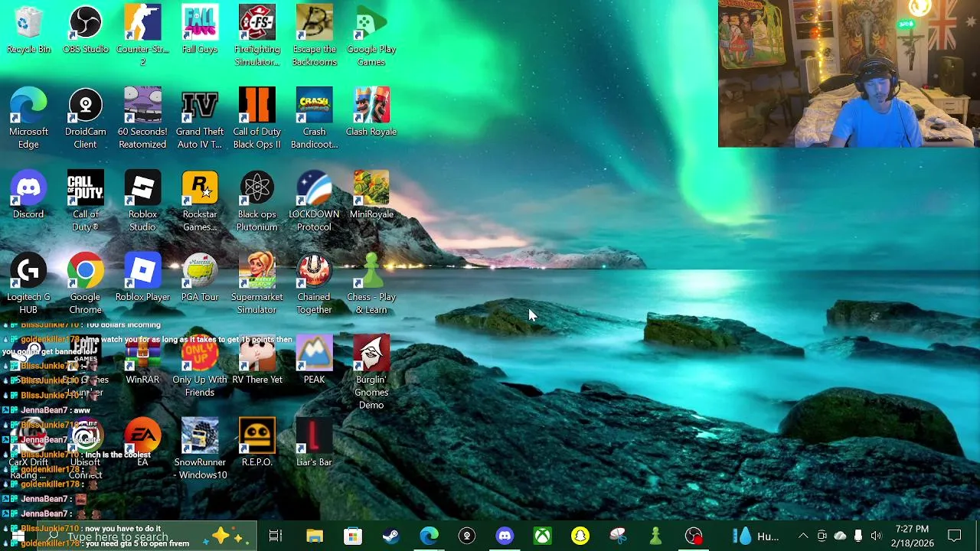
Task: Select the SnowRunner - Windows10 shortcut
Action: (x=200, y=449)
